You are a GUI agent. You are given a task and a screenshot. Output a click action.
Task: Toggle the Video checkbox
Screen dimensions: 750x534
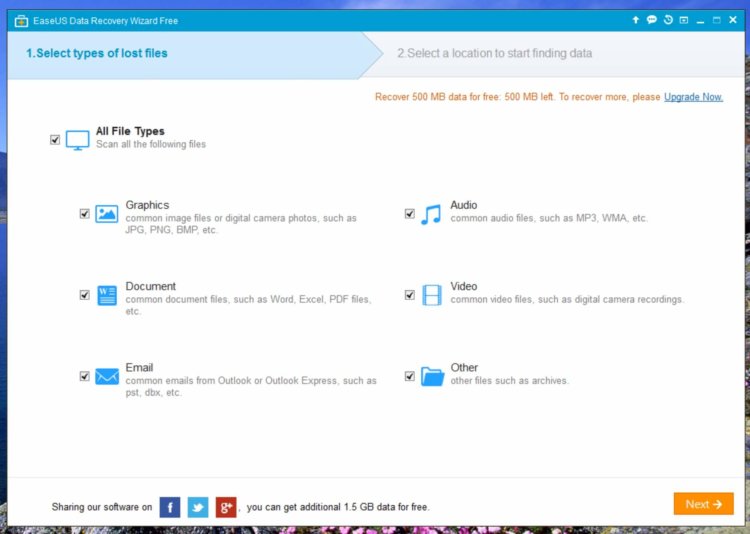[409, 295]
